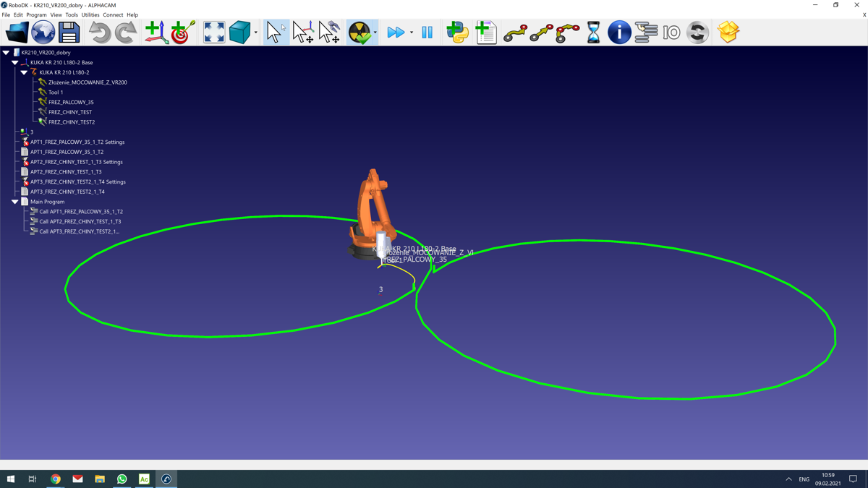Click the gray circular arrows toolbar icon

pos(698,33)
